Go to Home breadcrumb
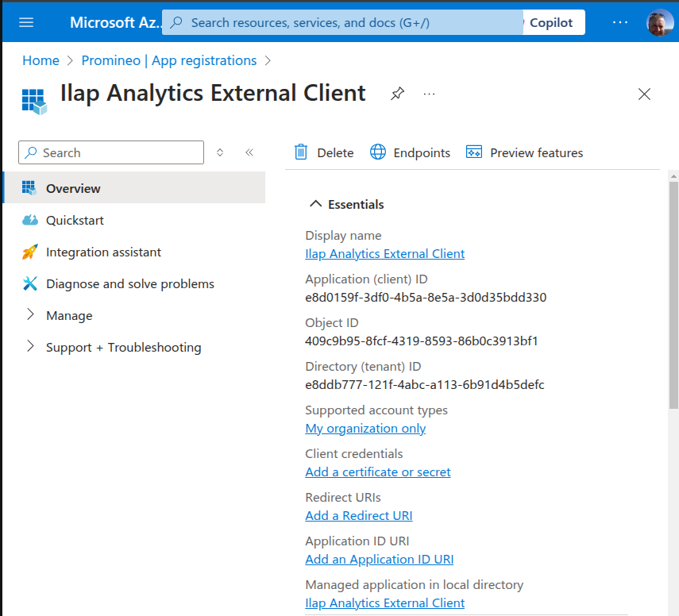 [41, 60]
